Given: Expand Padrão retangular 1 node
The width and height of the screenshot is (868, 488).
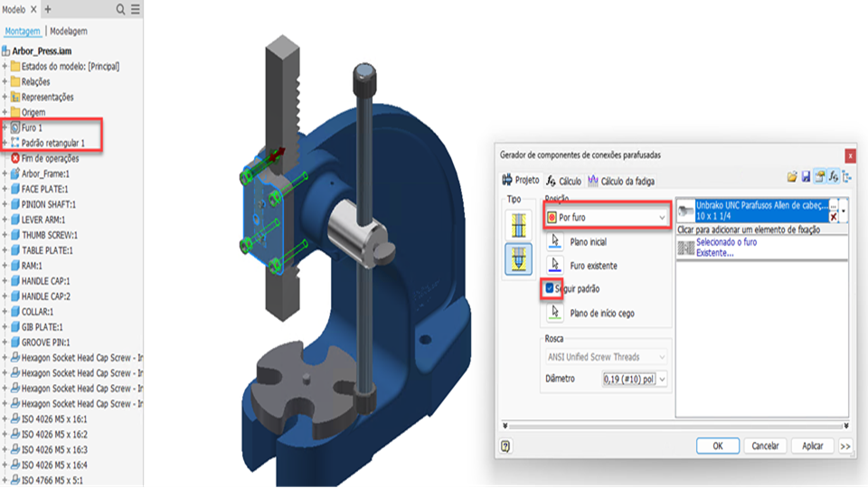Looking at the screenshot, I should [x=5, y=143].
